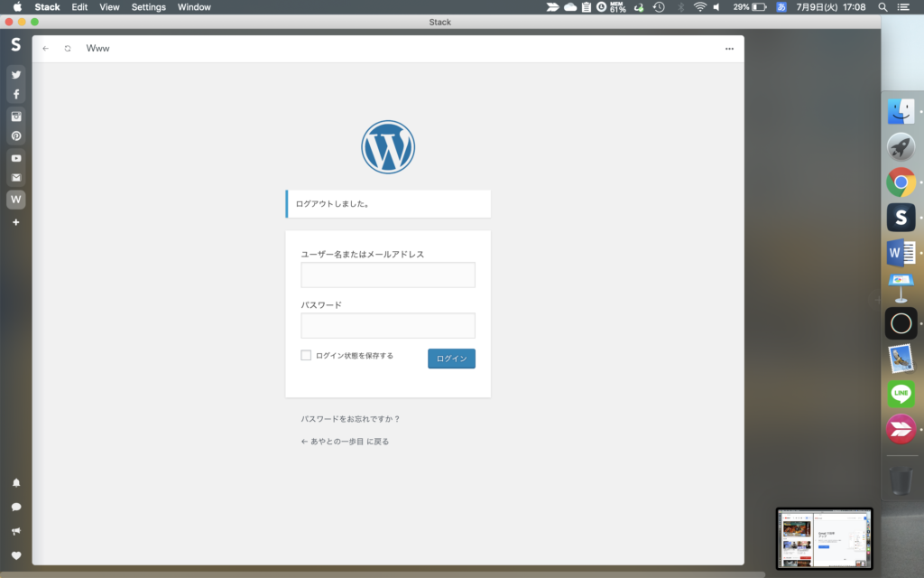924x578 pixels.
Task: Open the Edit menu
Action: pos(79,7)
